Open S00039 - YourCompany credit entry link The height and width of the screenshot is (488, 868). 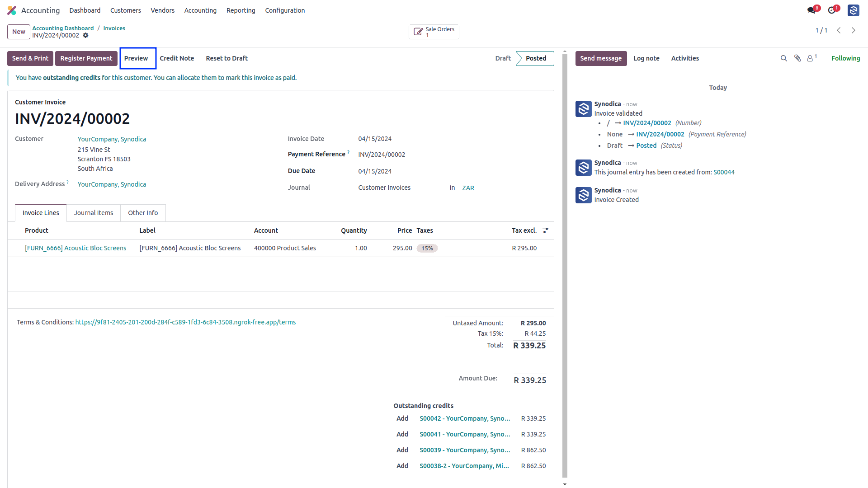(x=465, y=450)
